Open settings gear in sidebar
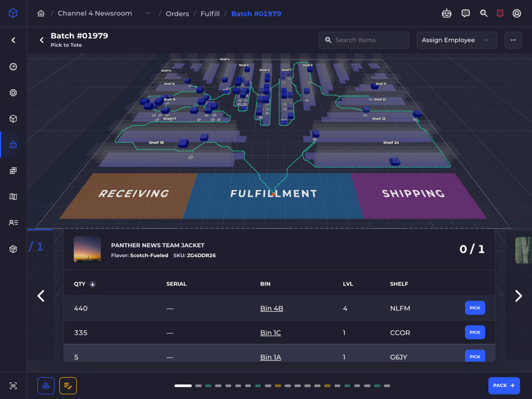 13,93
